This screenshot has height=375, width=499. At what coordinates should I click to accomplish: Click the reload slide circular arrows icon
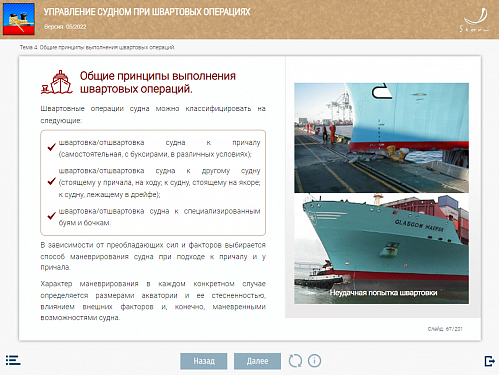tap(295, 361)
